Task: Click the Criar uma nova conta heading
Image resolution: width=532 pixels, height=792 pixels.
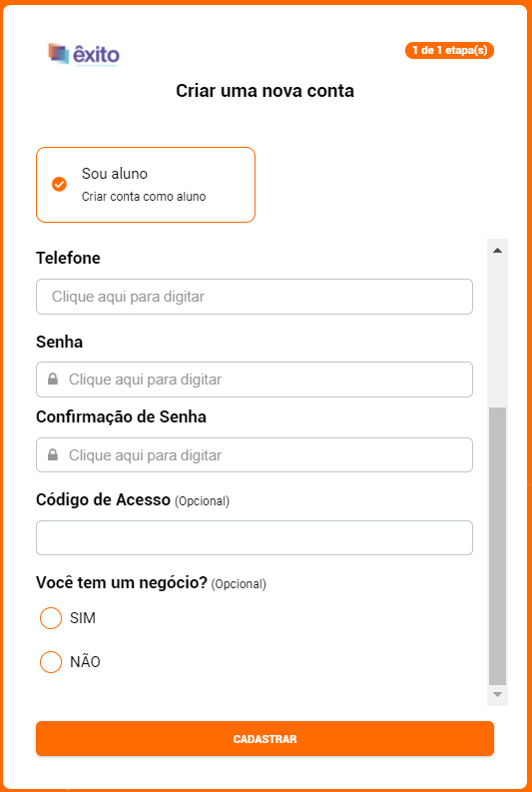Action: click(x=265, y=91)
